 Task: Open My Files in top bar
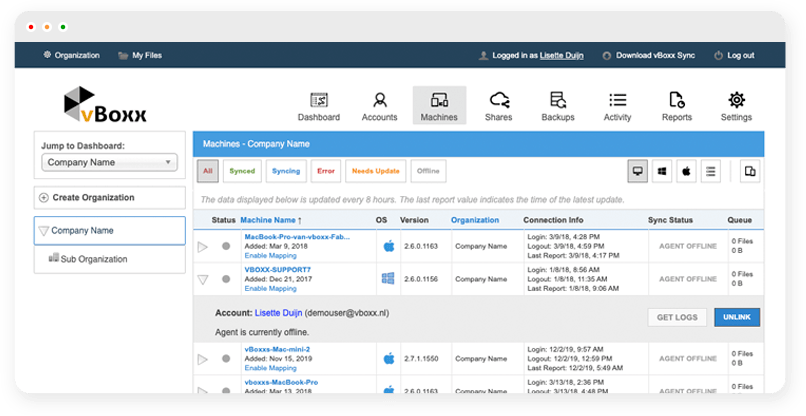pos(139,55)
